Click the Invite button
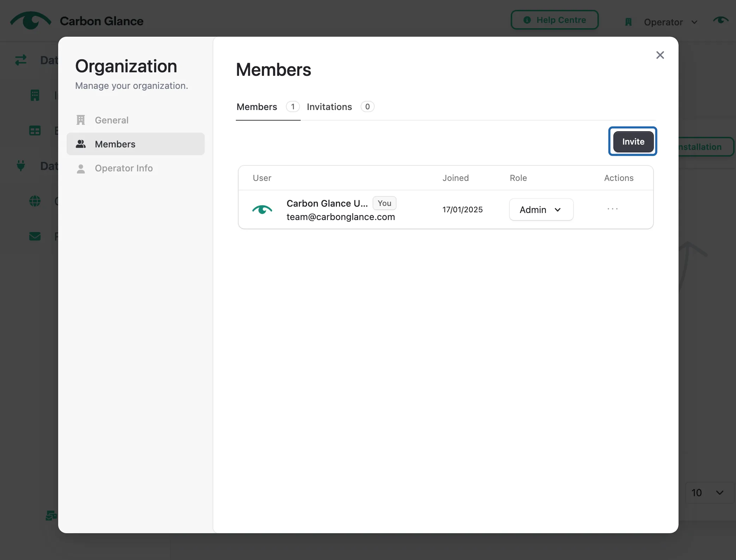The image size is (736, 560). [633, 141]
